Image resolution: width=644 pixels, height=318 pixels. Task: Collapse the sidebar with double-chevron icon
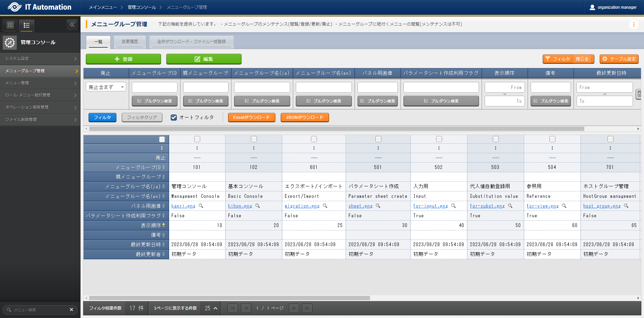[72, 25]
